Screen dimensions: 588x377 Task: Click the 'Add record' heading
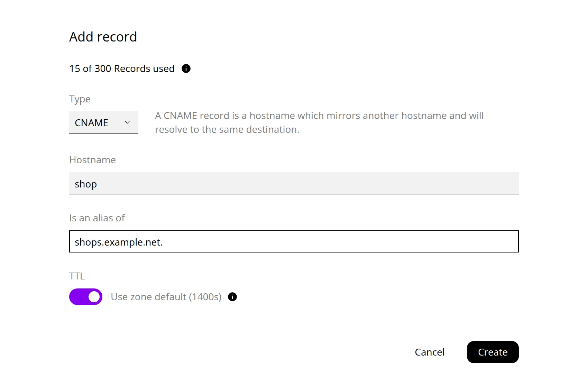click(103, 37)
